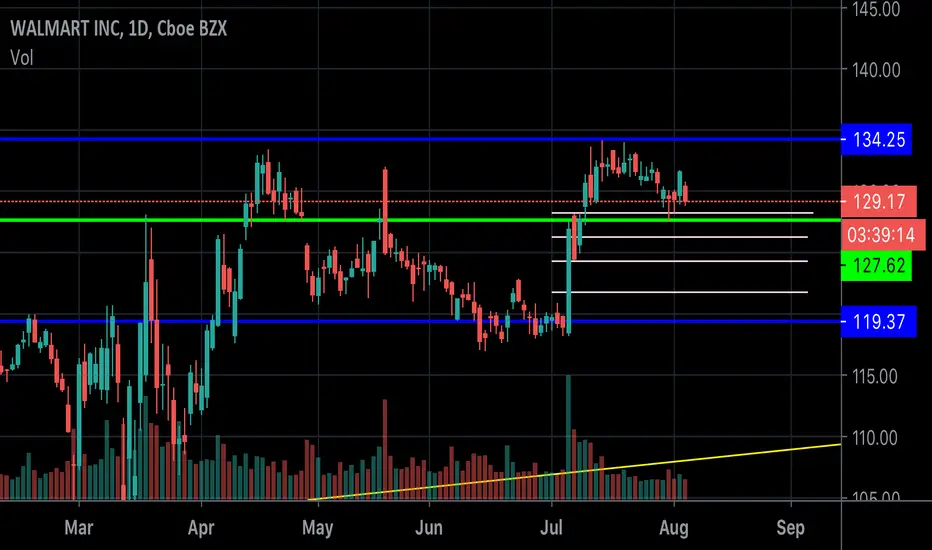
Task: Select the 134.25 blue price label
Action: coord(876,140)
